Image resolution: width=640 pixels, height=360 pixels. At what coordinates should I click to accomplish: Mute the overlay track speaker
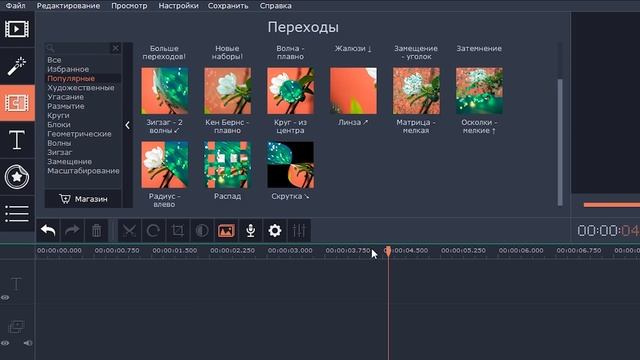(28, 343)
